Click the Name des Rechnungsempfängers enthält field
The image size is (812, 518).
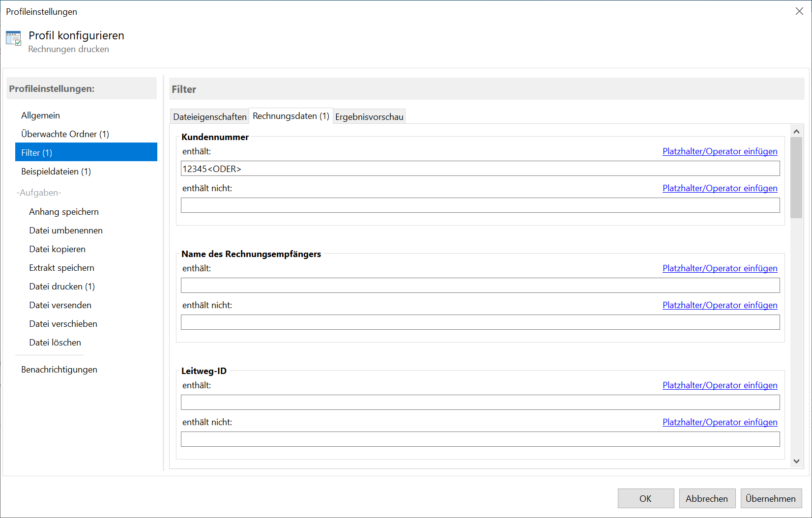(480, 286)
